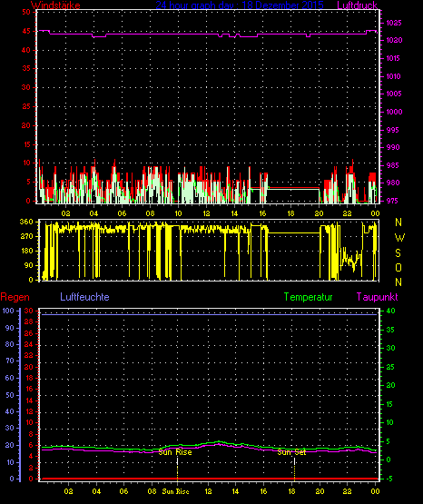423x504 pixels.
Task: Click the red Regen legend label
Action: coord(15,297)
